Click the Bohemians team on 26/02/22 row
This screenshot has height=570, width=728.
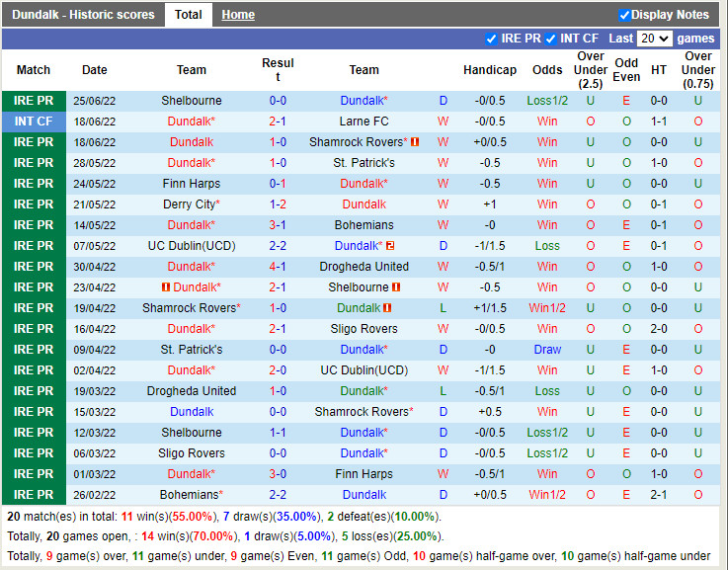pos(189,495)
